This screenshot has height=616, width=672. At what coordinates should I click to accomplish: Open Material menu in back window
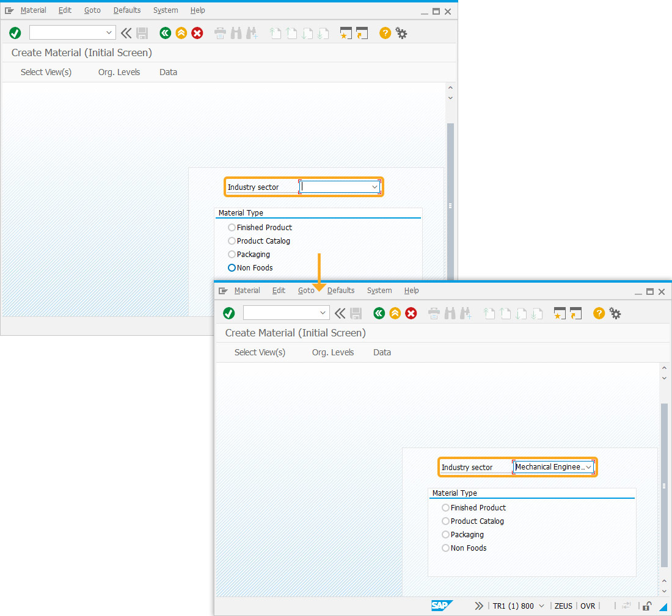coord(33,10)
